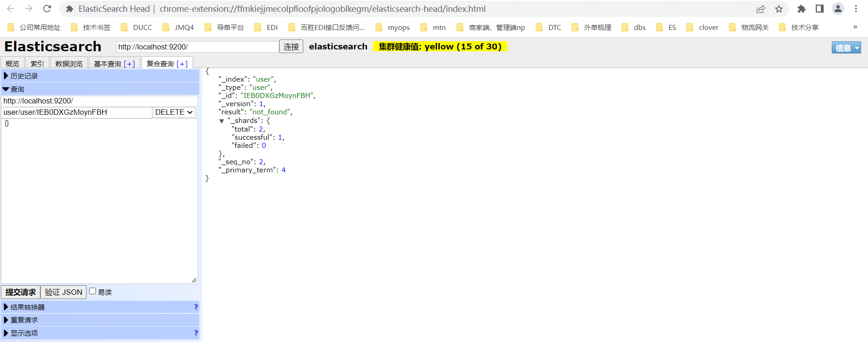Click the 提交请求 submit button
The height and width of the screenshot is (342, 868).
point(20,292)
